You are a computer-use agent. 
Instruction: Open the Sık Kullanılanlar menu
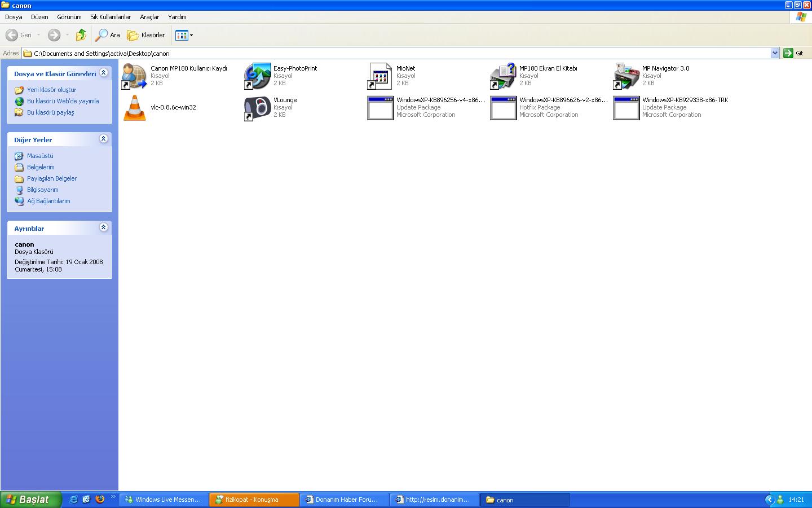111,17
